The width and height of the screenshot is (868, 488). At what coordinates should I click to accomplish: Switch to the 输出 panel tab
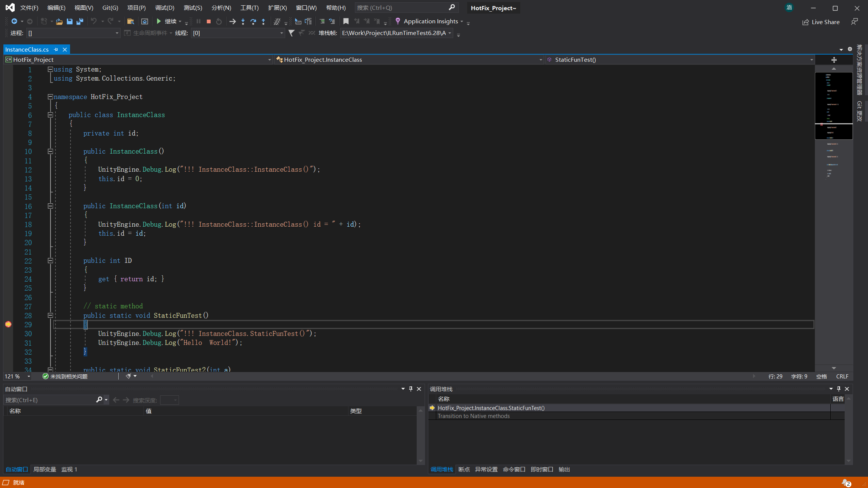point(564,469)
